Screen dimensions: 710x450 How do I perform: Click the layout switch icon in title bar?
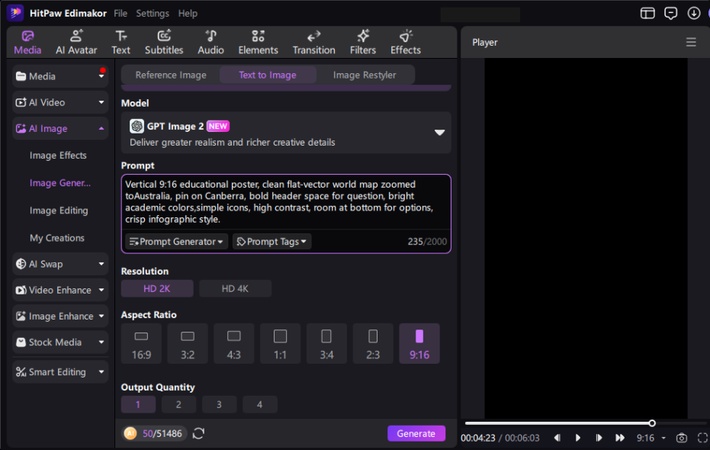(648, 13)
